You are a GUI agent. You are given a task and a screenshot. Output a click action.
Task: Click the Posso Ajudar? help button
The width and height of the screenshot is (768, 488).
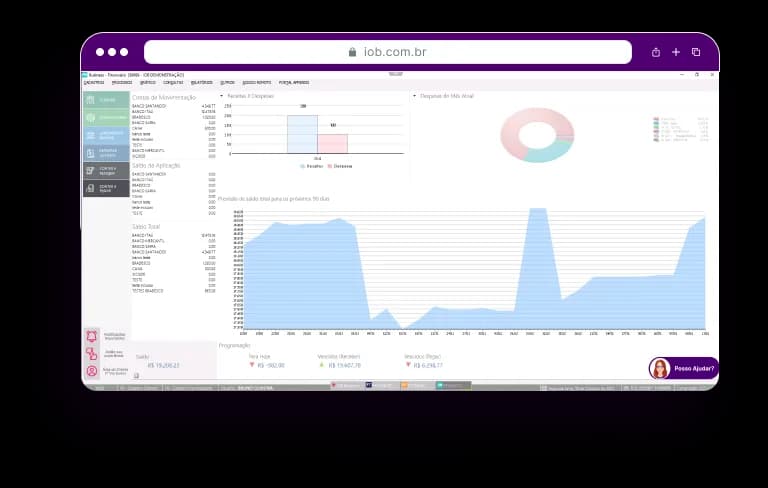click(x=693, y=368)
